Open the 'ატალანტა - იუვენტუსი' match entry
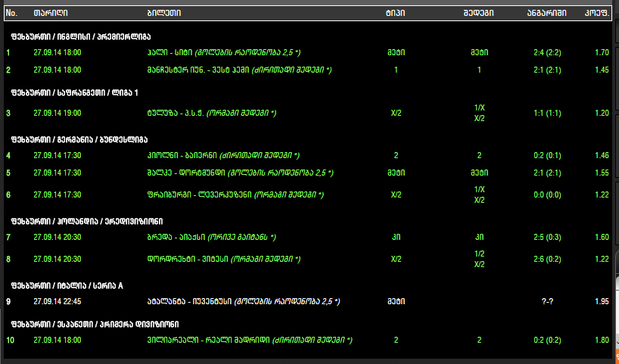The image size is (619, 364). tap(244, 302)
